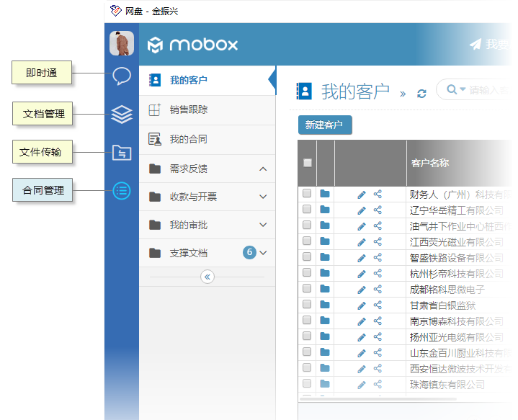Image resolution: width=518 pixels, height=420 pixels.
Task: Open 我的合同 in the side menu
Action: [188, 139]
